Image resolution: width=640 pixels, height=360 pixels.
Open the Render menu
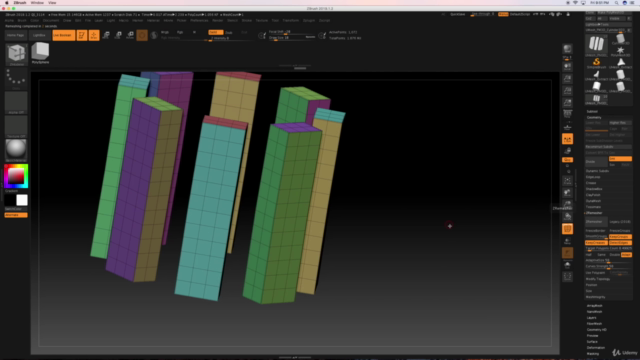218,20
